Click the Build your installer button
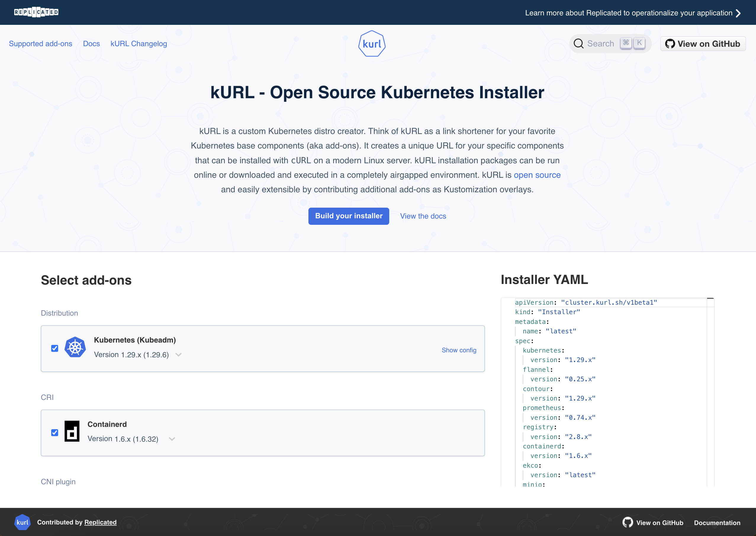756x536 pixels. tap(348, 216)
